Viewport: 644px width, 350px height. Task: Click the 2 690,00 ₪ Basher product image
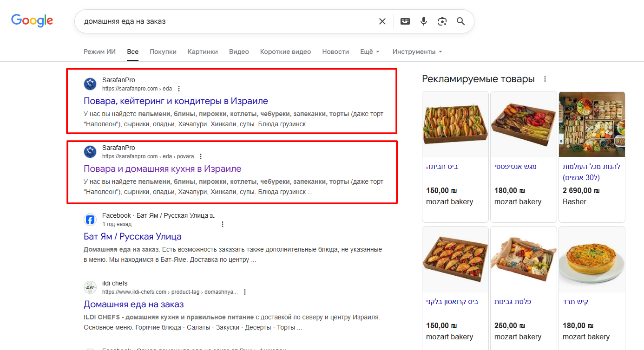point(591,124)
